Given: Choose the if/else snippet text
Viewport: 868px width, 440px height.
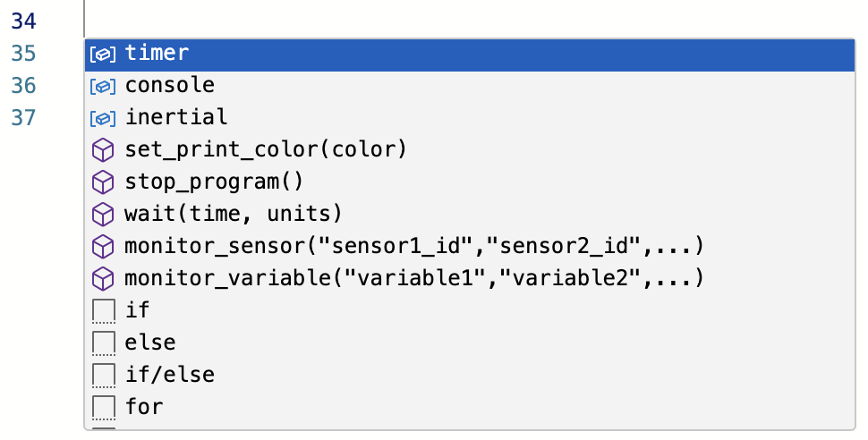Looking at the screenshot, I should tap(170, 375).
